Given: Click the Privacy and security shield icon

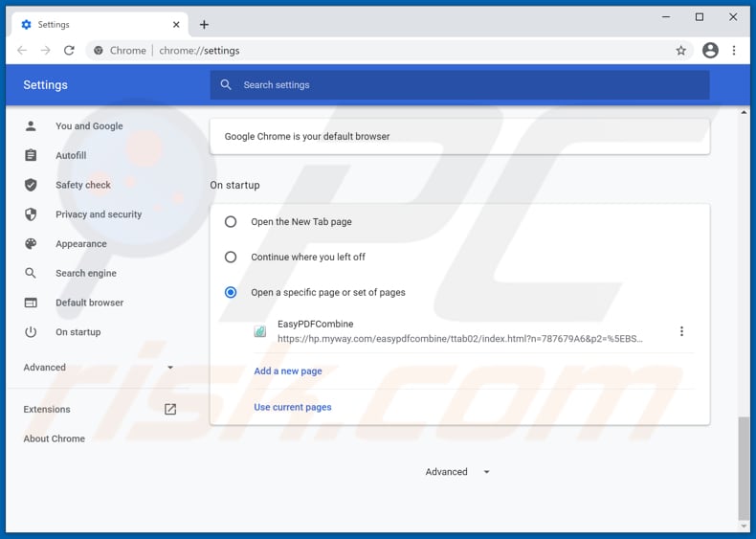Looking at the screenshot, I should [x=31, y=214].
